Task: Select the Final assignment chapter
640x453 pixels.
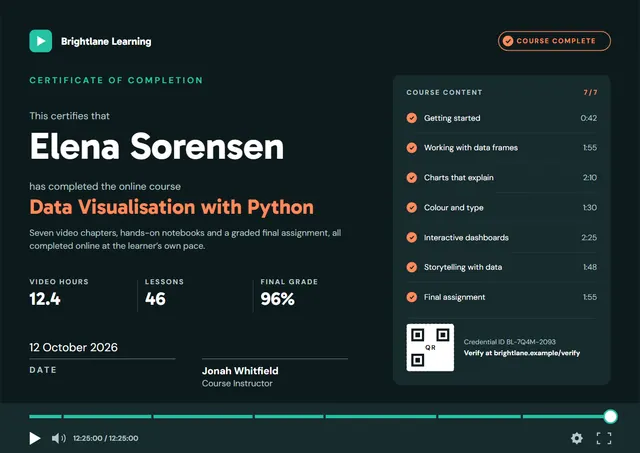Action: [x=501, y=297]
